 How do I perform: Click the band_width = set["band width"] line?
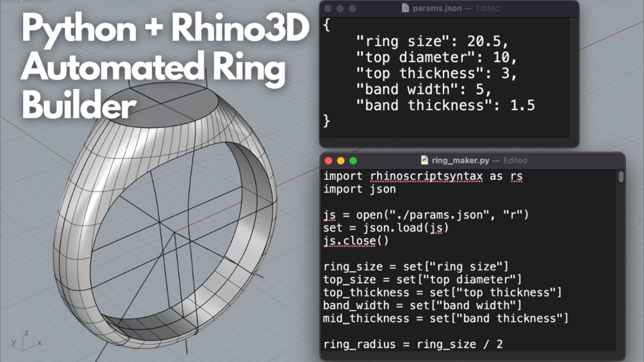[x=422, y=306]
